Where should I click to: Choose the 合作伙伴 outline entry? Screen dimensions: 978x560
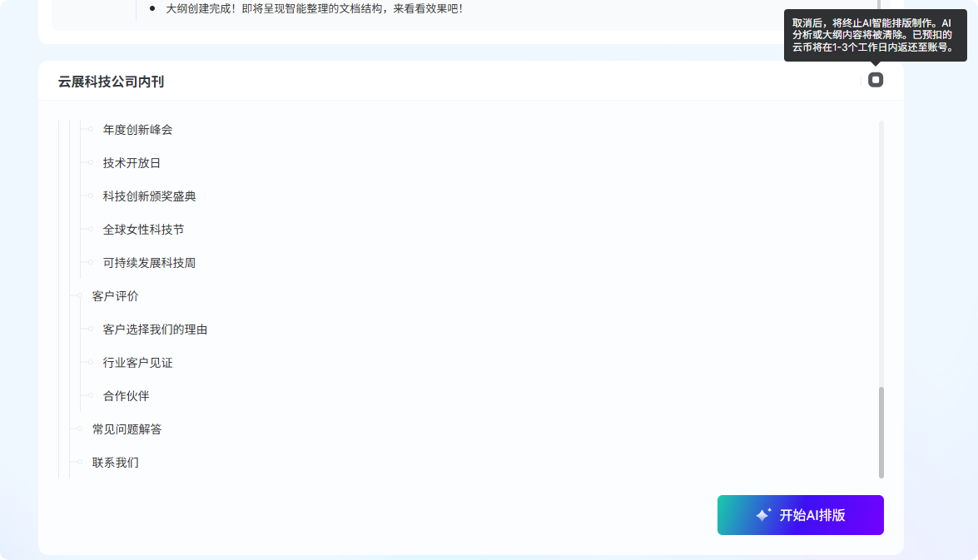click(x=126, y=396)
